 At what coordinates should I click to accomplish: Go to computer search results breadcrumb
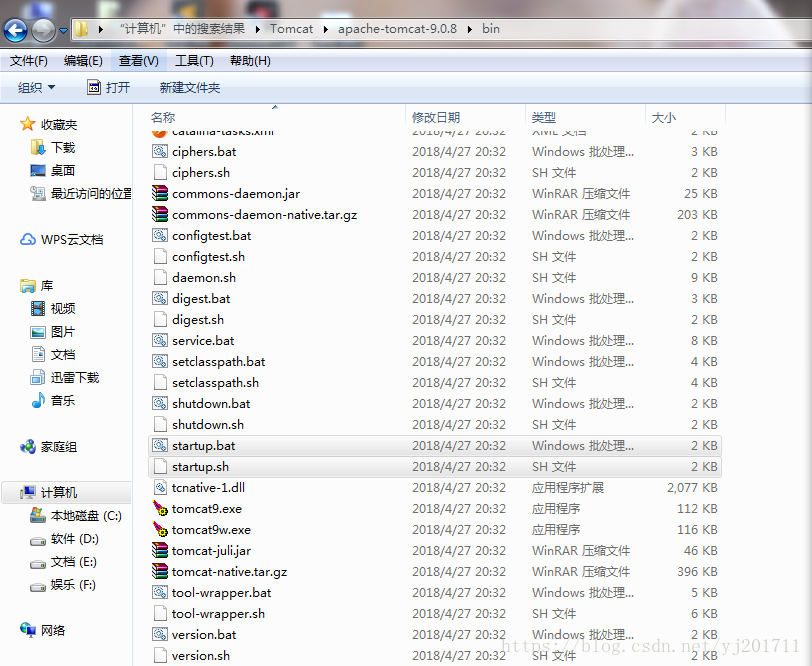(182, 29)
